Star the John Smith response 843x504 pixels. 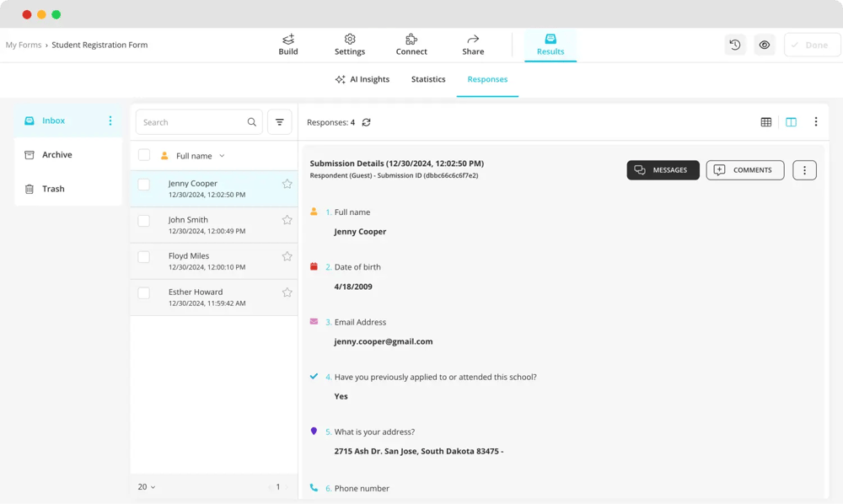click(x=287, y=220)
